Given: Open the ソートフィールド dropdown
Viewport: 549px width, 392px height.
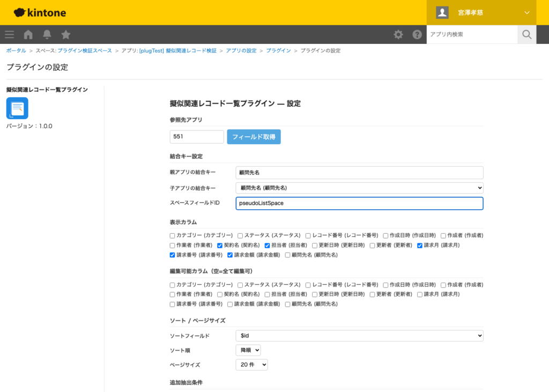Looking at the screenshot, I should coord(359,335).
